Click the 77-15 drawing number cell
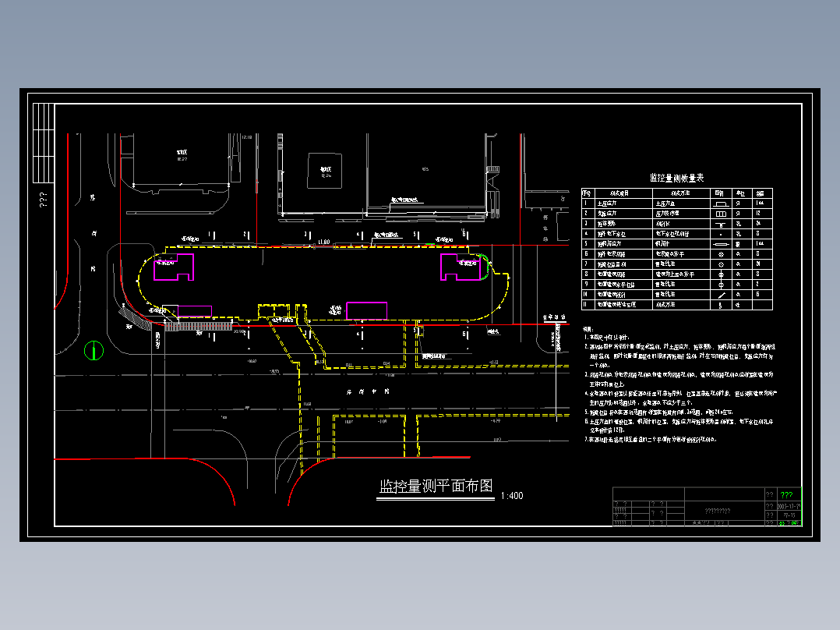The width and height of the screenshot is (840, 630). click(789, 515)
